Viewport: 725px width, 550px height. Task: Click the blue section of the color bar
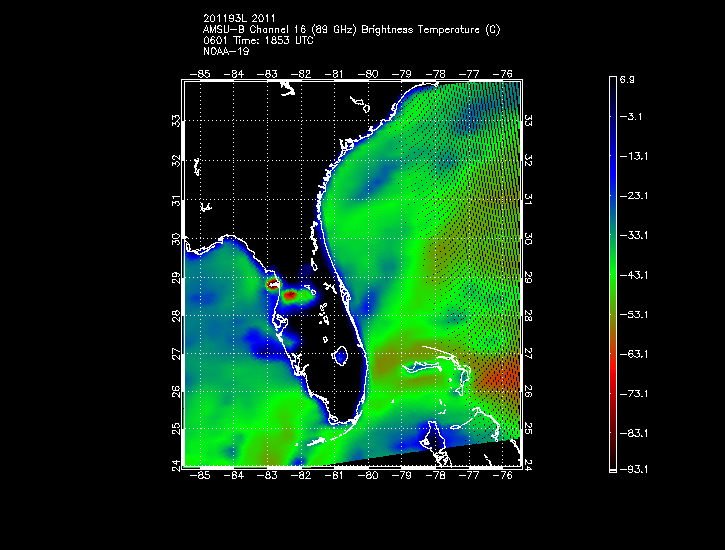tap(612, 150)
